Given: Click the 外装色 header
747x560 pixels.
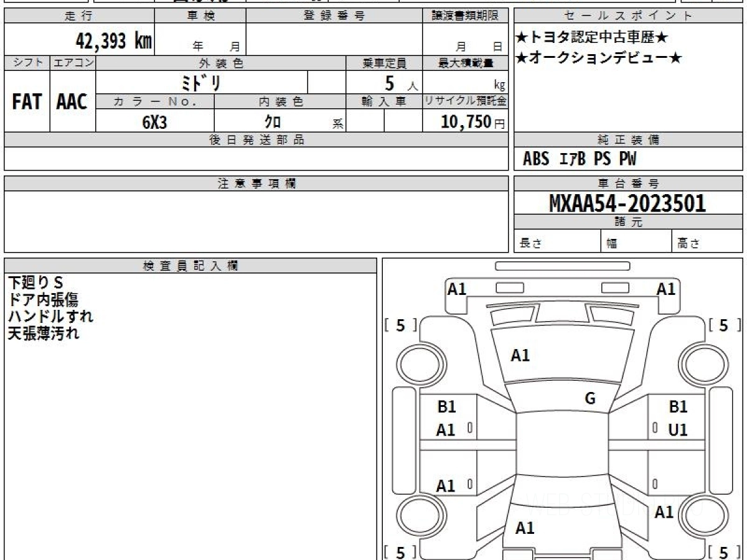Looking at the screenshot, I should pos(221,63).
